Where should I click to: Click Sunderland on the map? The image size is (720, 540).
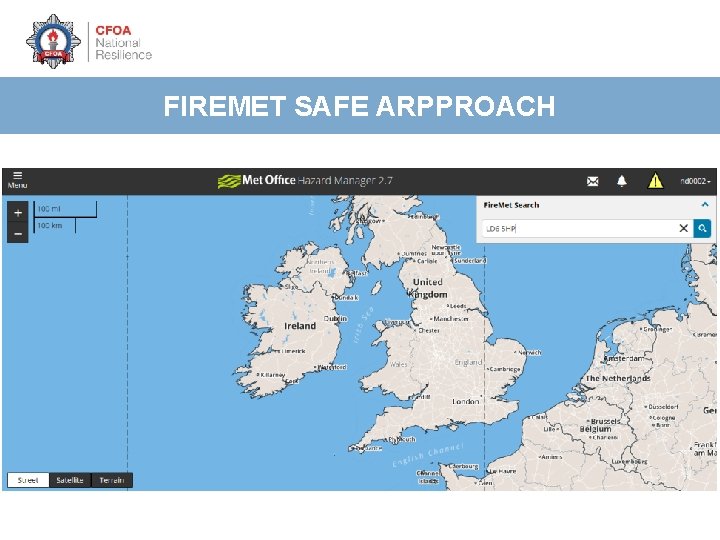[x=468, y=260]
